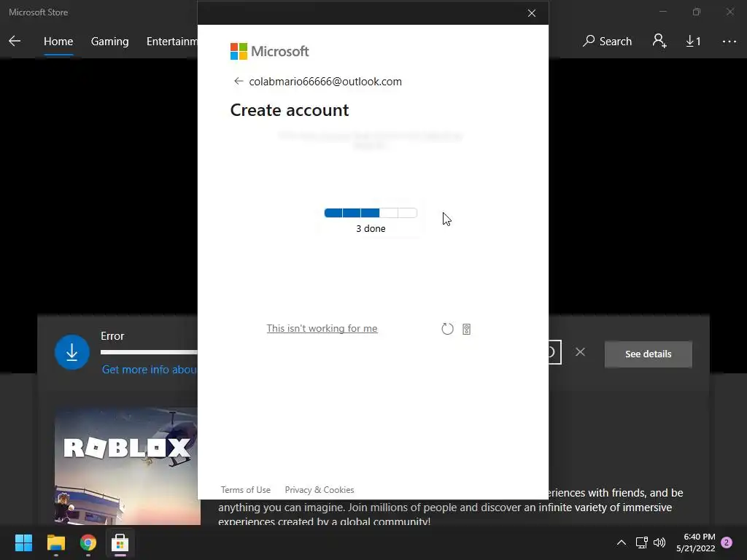
Task: Click the blue download circle icon
Action: point(72,352)
